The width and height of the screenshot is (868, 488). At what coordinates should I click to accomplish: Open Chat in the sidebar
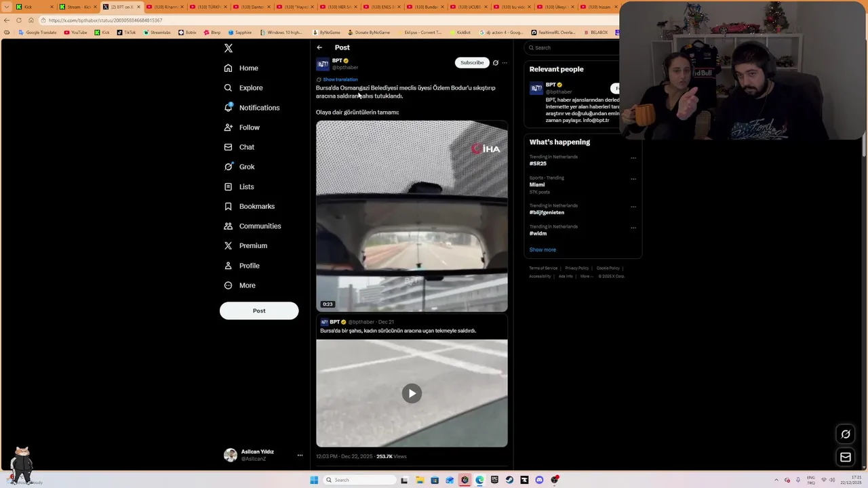[x=239, y=147]
